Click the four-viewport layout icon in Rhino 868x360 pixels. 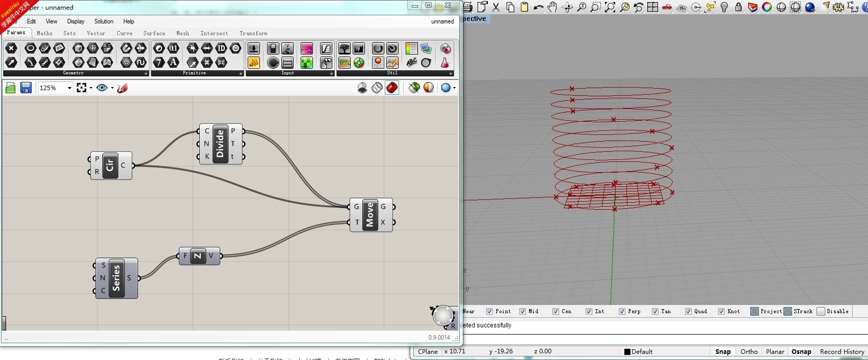pos(653,7)
